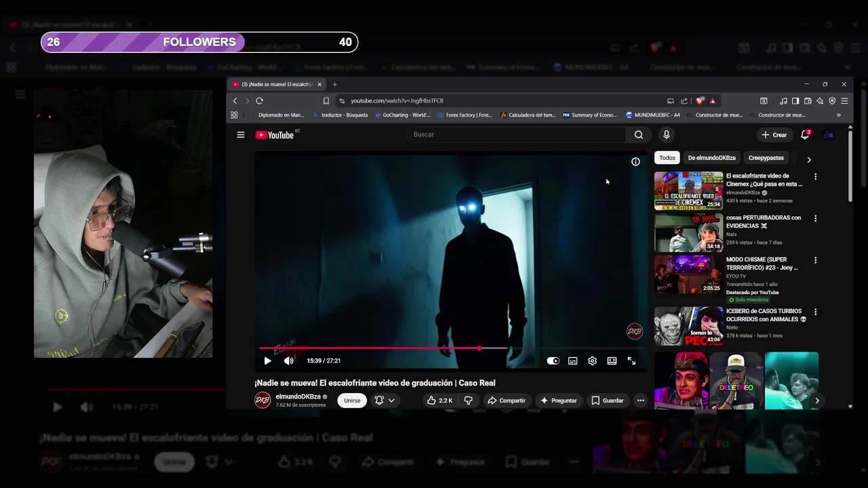Open options for ICEBERG video
868x488 pixels.
(815, 312)
